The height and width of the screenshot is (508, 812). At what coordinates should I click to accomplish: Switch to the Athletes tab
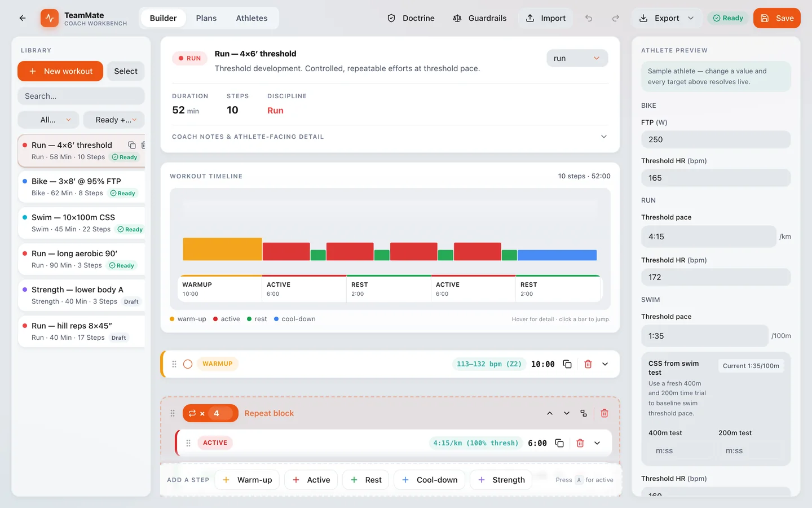pos(251,18)
